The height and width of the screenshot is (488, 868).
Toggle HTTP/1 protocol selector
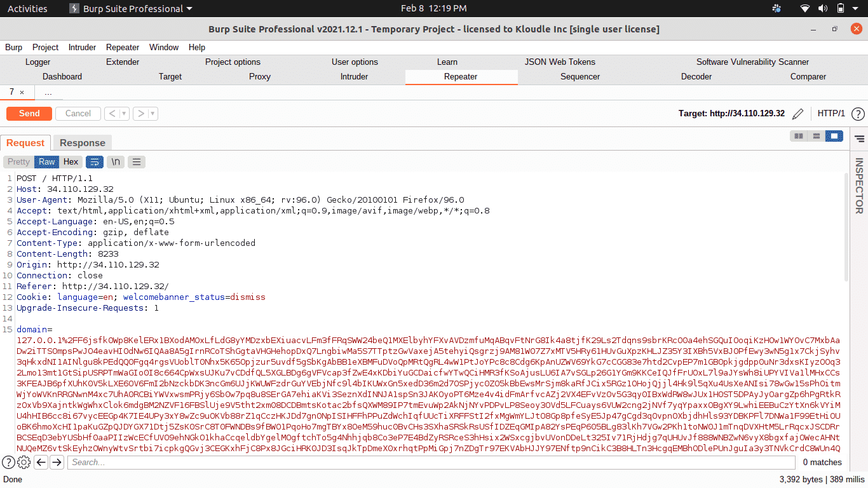pyautogui.click(x=831, y=114)
